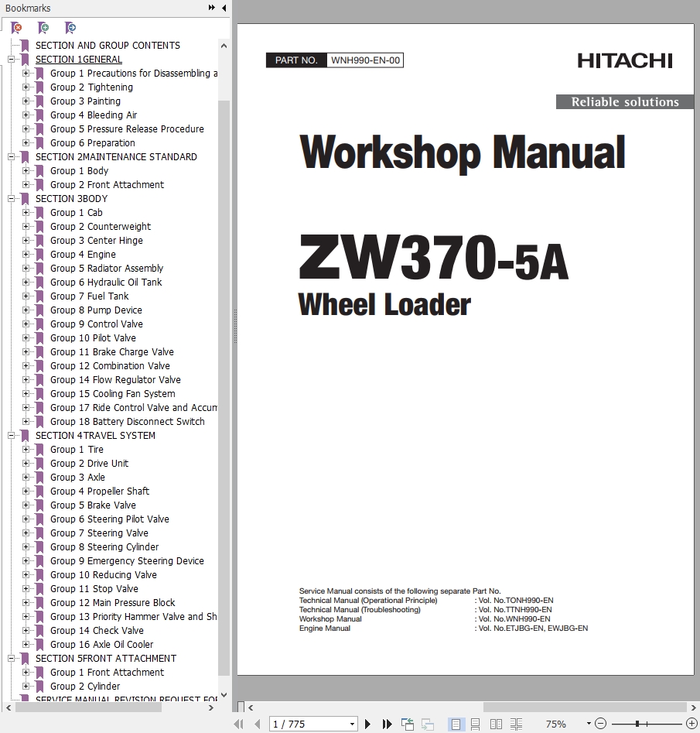Click bookmarks panel horizontal scrollbar right arrow
This screenshot has height=733, width=700.
pos(211,707)
